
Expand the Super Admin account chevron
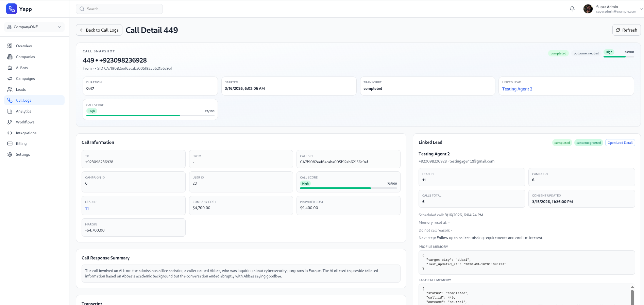point(642,9)
